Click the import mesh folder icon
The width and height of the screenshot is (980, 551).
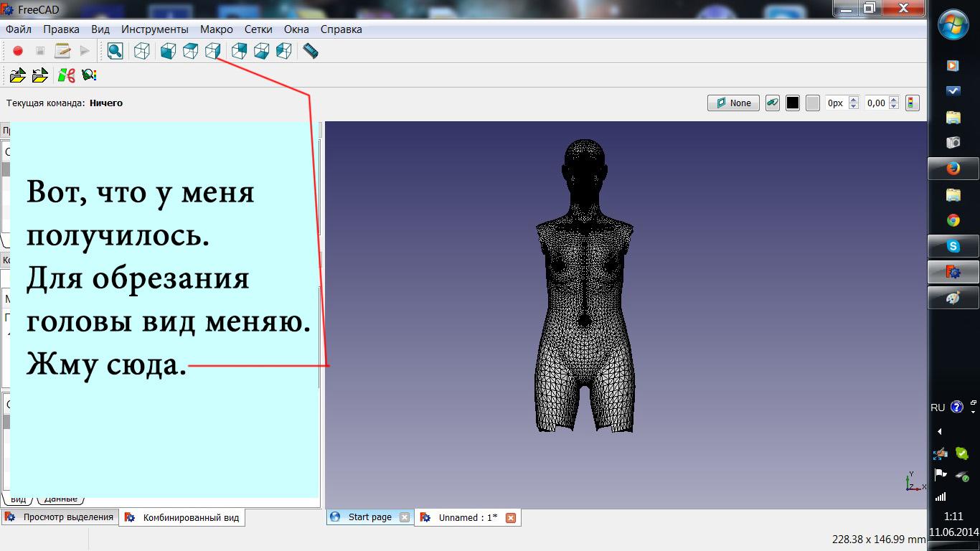click(18, 75)
